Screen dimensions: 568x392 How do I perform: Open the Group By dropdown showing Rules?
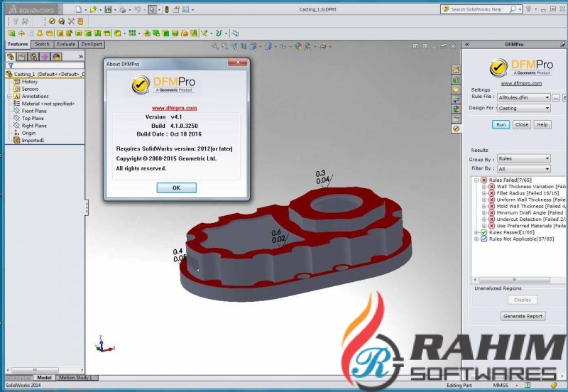point(524,158)
